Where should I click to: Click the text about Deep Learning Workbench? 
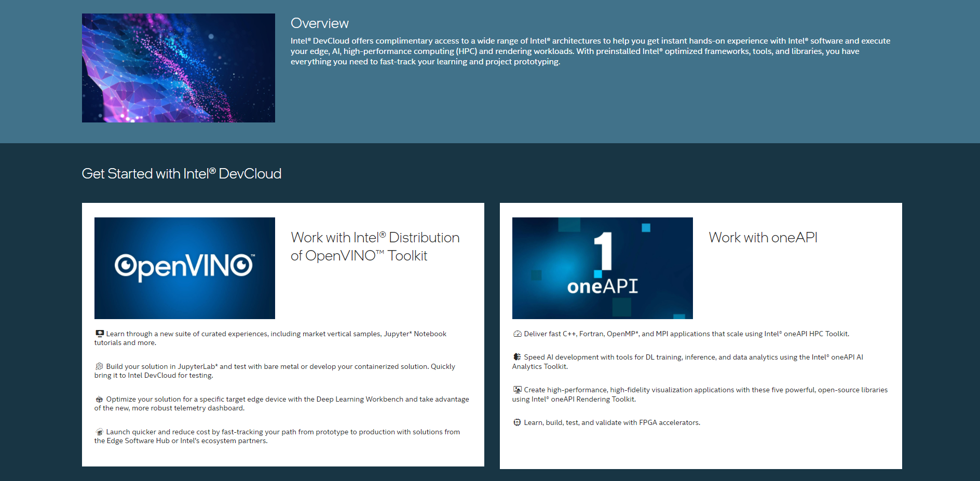click(282, 404)
